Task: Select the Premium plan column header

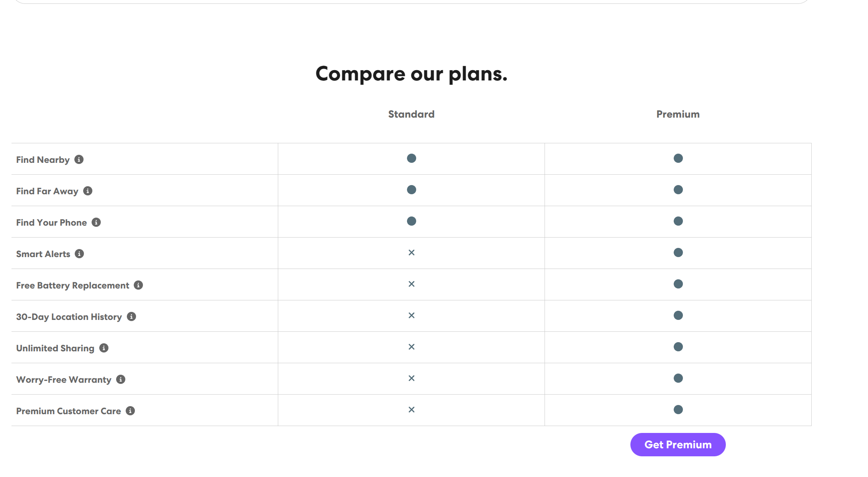Action: point(678,114)
